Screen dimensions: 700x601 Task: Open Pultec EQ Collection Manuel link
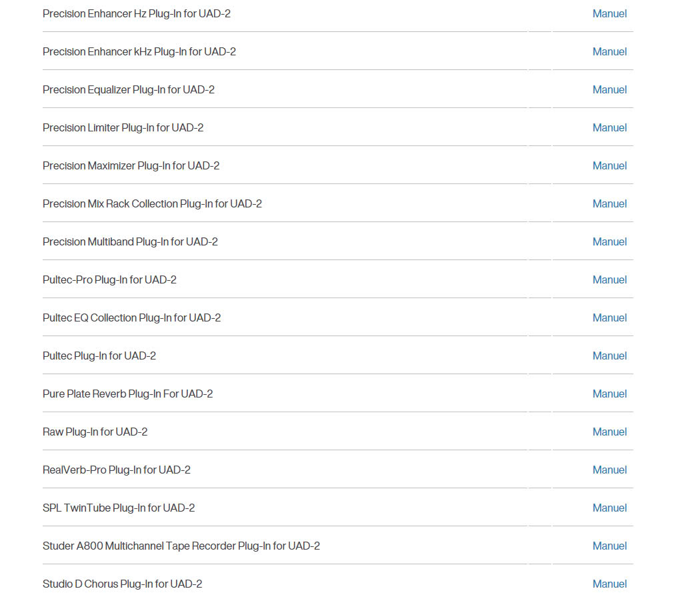609,318
